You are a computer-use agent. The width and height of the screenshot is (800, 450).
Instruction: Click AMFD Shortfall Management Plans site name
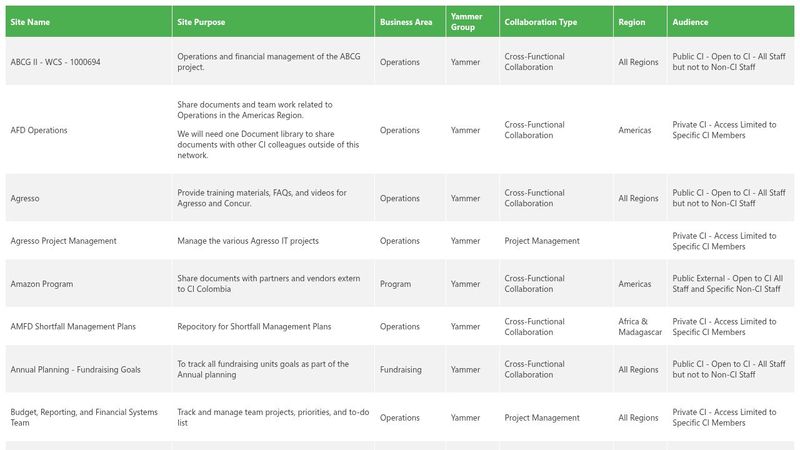tap(73, 326)
